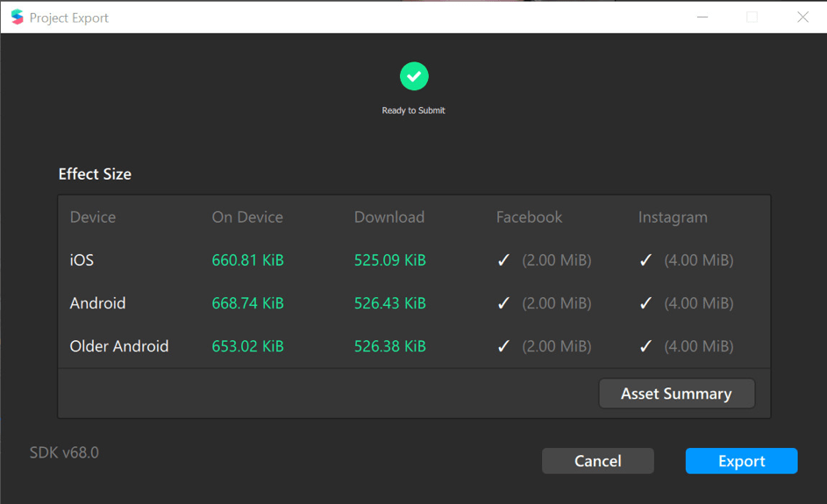827x504 pixels.
Task: Export the project with the blue button
Action: pos(742,461)
